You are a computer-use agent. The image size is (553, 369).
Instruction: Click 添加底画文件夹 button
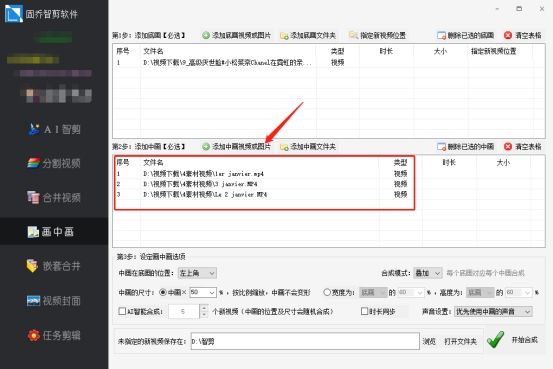tap(308, 35)
